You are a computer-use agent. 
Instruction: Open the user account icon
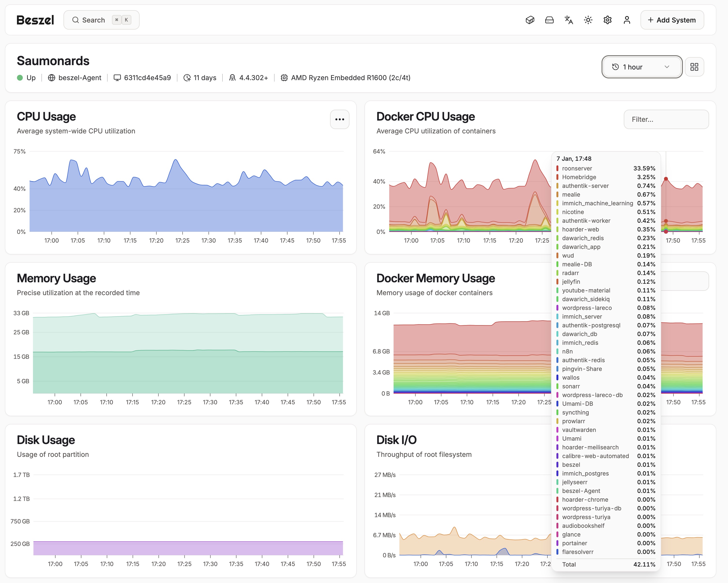(x=627, y=20)
